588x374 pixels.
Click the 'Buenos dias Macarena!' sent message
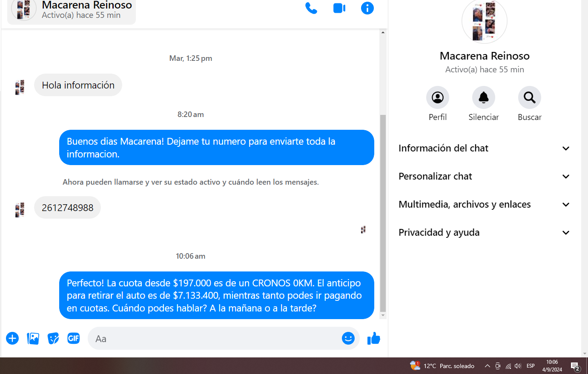pos(217,148)
